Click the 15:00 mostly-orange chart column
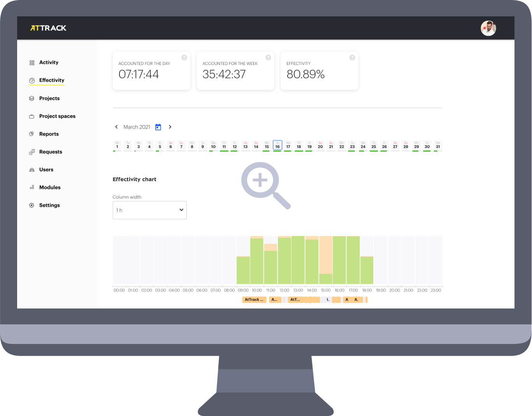 pos(326,260)
